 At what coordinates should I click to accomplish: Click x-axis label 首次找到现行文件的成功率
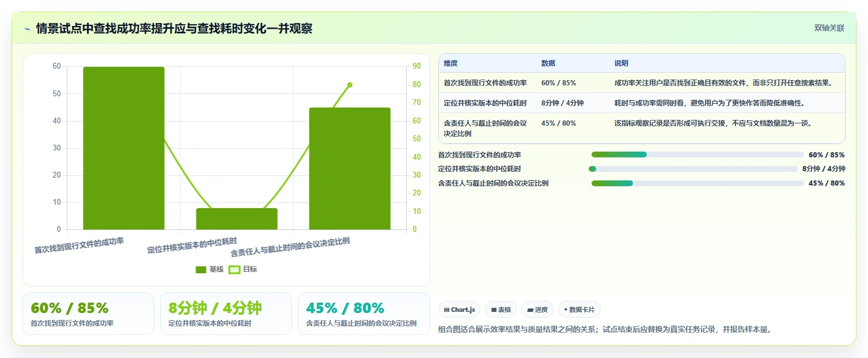click(79, 246)
